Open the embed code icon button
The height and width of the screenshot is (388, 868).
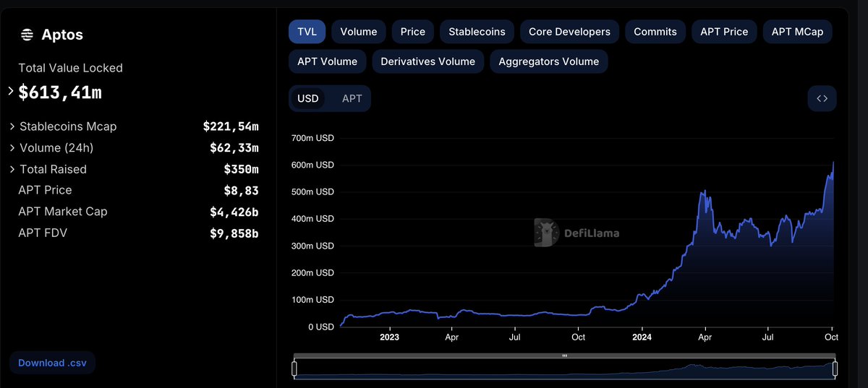pyautogui.click(x=822, y=98)
